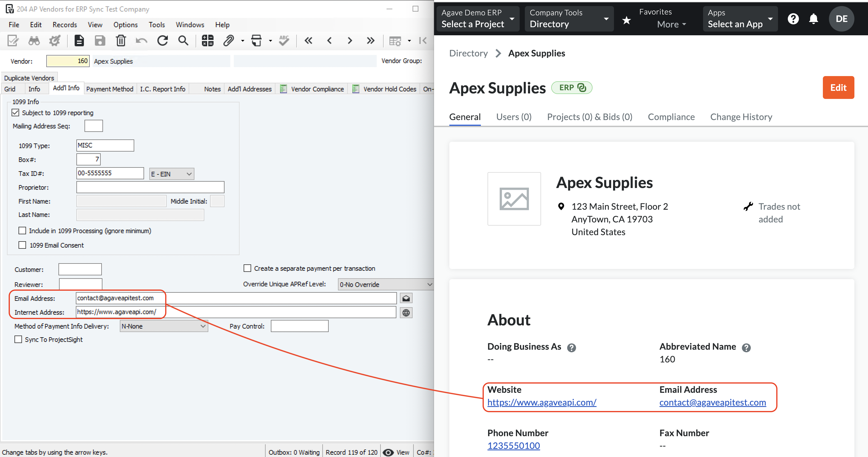Create a new record with document icon

(79, 41)
